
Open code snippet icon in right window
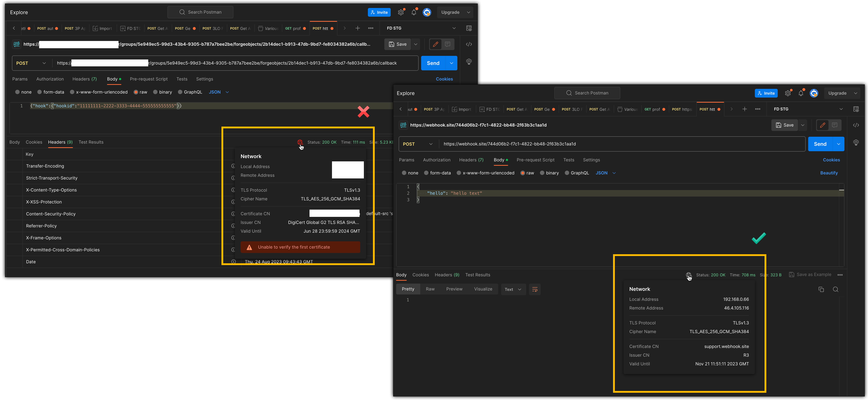click(x=856, y=125)
